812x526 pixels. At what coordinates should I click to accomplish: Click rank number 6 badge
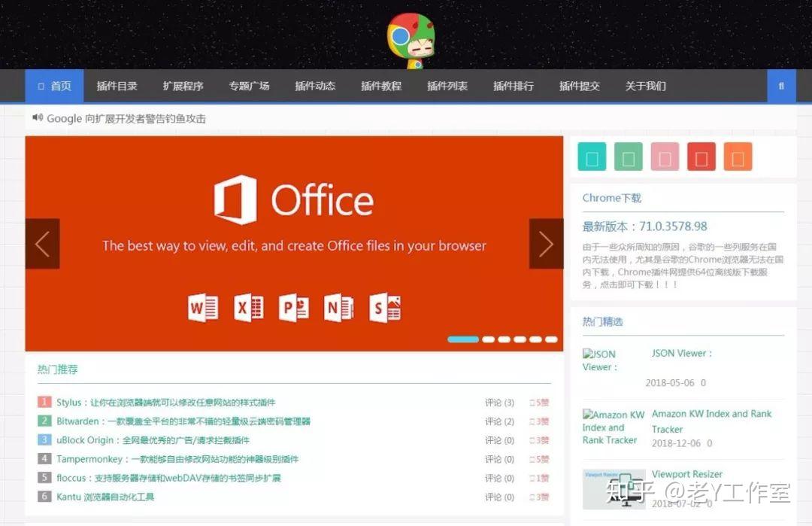pos(44,496)
